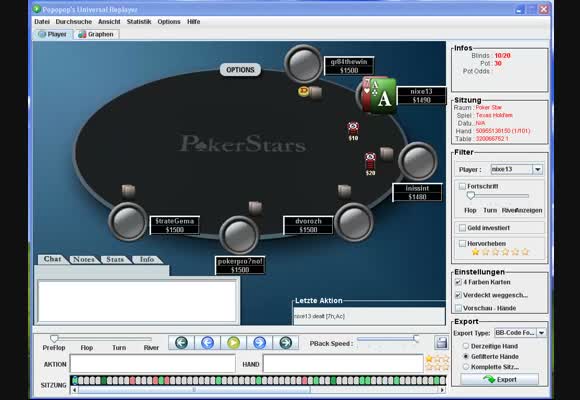Open the Datei menu
This screenshot has width=580, height=400.
point(42,22)
